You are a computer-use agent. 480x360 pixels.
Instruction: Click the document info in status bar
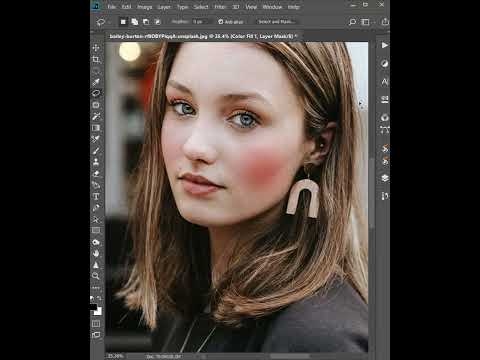pyautogui.click(x=164, y=356)
